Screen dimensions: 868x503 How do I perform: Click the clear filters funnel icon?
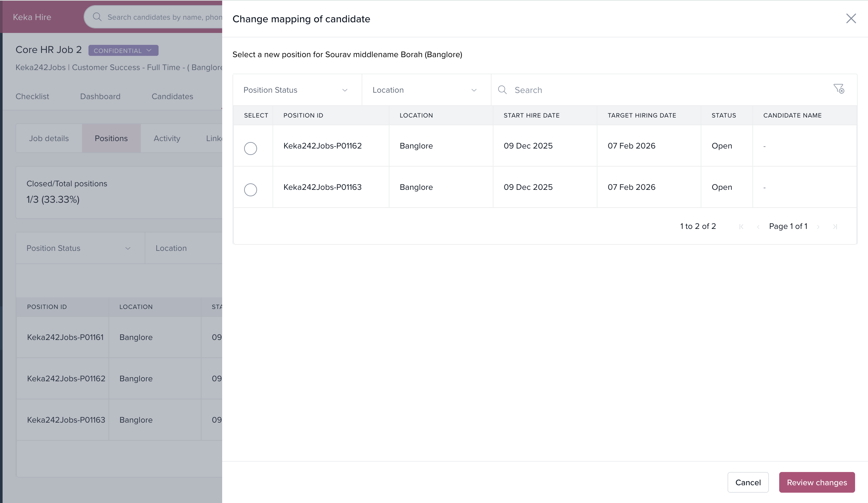[x=839, y=89]
